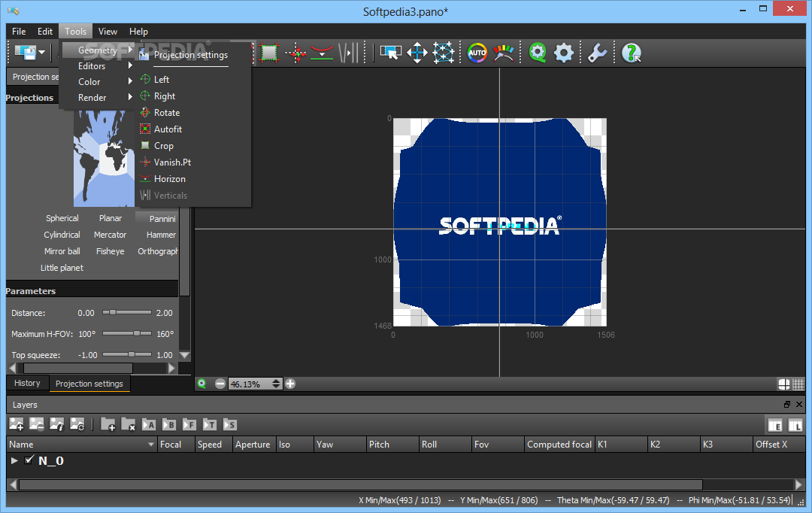
Task: Select the Vanishing point tool toolbar icon
Action: (x=295, y=53)
